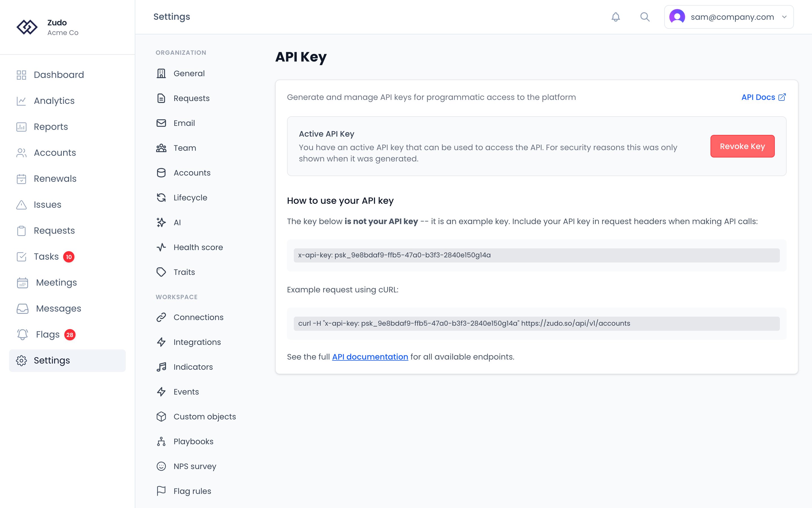Screen dimensions: 812x508
Task: Open Traits settings
Action: pos(176,272)
